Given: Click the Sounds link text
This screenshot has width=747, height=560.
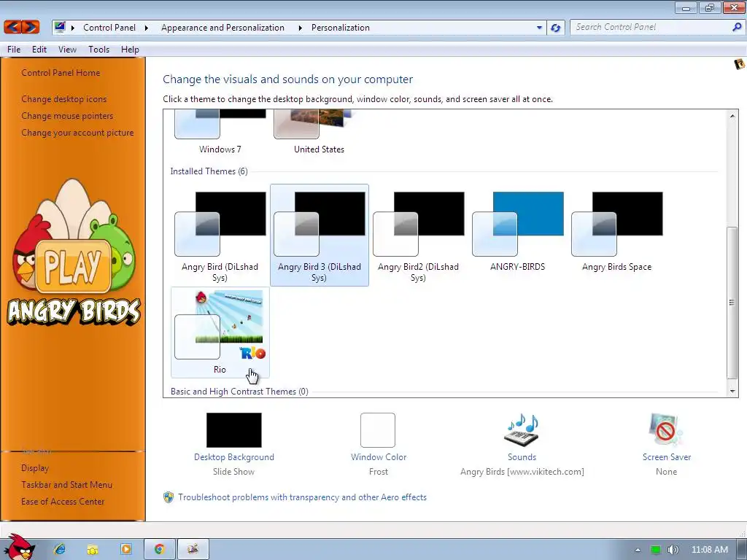Looking at the screenshot, I should pyautogui.click(x=522, y=457).
